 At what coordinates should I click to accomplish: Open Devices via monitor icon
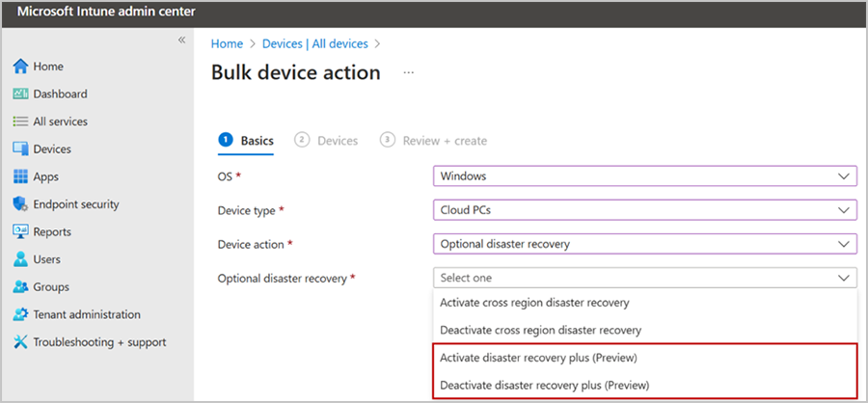coord(20,148)
